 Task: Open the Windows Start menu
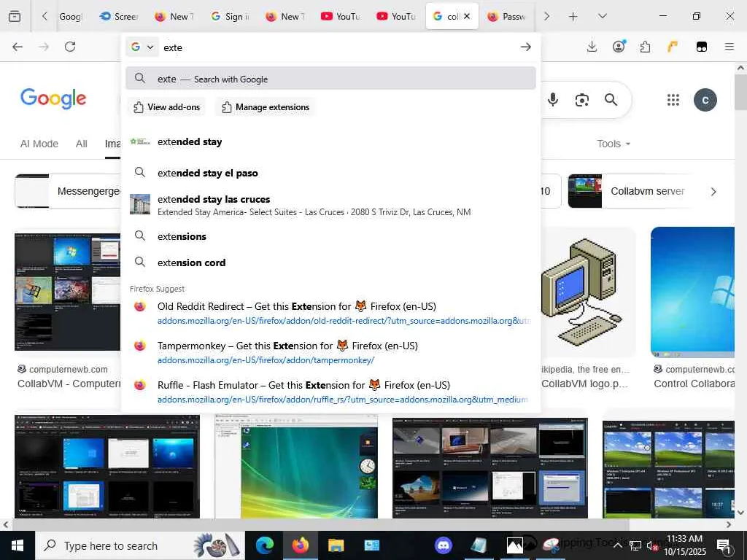[x=18, y=545]
